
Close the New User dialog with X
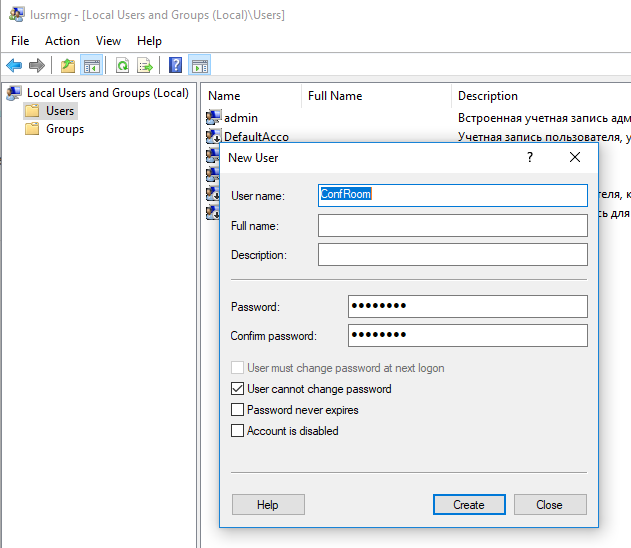click(575, 157)
